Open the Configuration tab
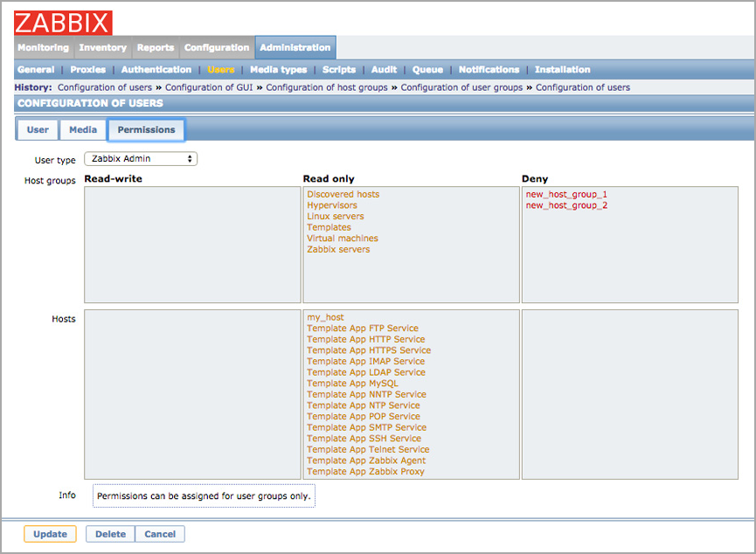 click(x=216, y=47)
